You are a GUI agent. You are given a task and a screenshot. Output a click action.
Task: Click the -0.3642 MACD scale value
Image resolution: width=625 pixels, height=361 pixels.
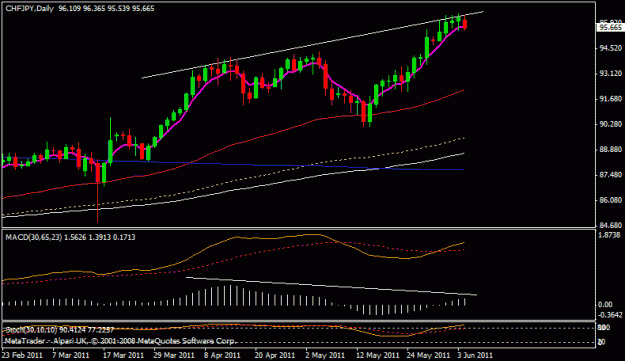(x=609, y=315)
